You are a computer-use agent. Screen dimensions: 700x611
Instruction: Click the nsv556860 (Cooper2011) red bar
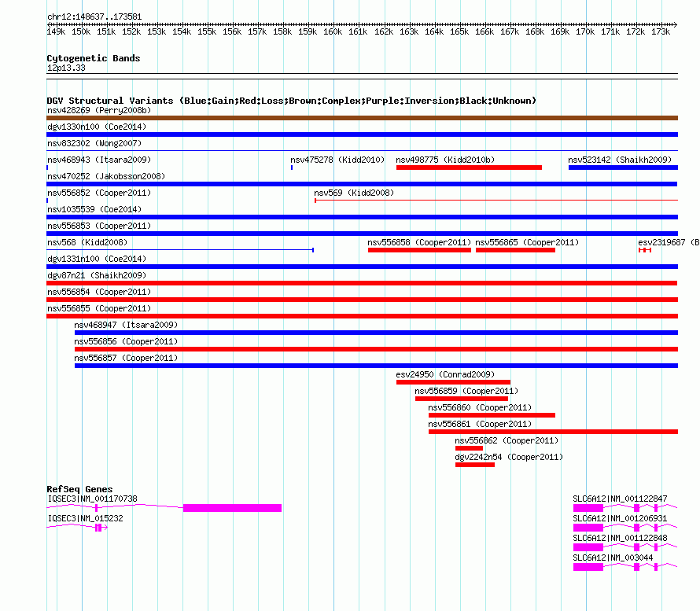pos(492,415)
